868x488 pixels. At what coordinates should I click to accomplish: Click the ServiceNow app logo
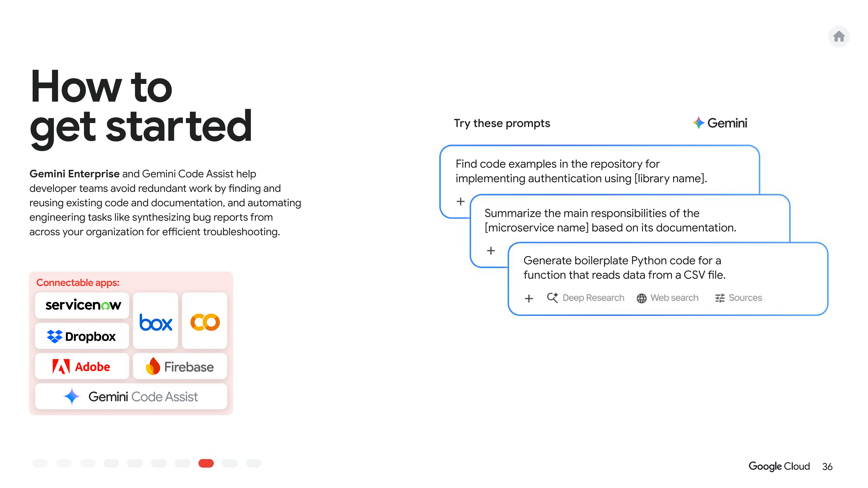click(83, 305)
